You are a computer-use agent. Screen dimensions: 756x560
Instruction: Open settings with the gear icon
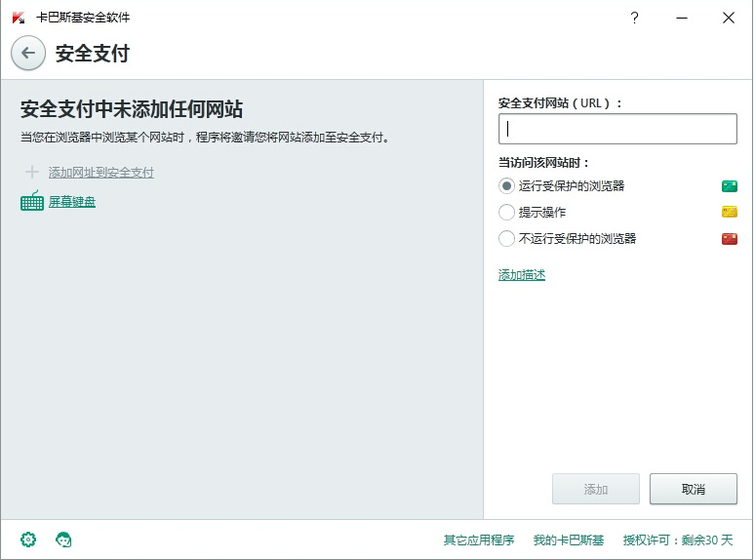[x=28, y=540]
